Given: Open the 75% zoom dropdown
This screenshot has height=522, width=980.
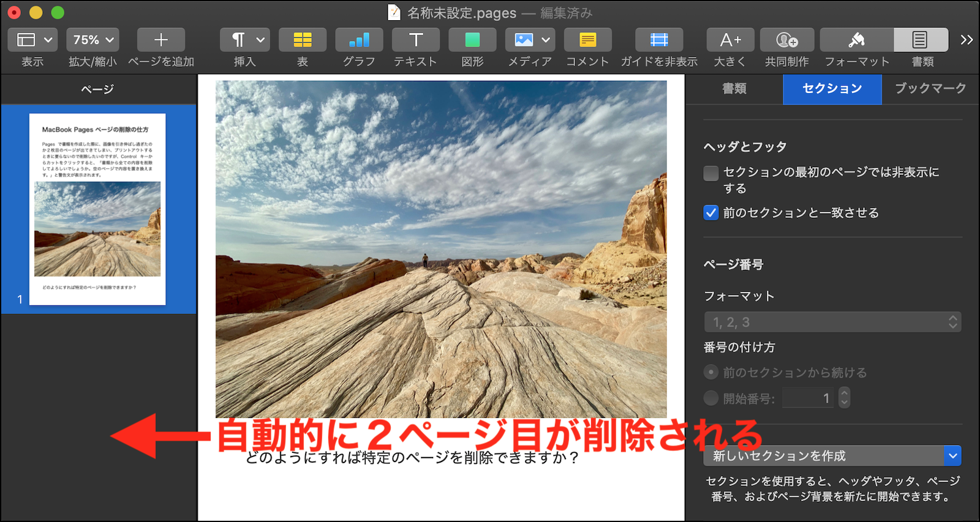Looking at the screenshot, I should pyautogui.click(x=93, y=40).
